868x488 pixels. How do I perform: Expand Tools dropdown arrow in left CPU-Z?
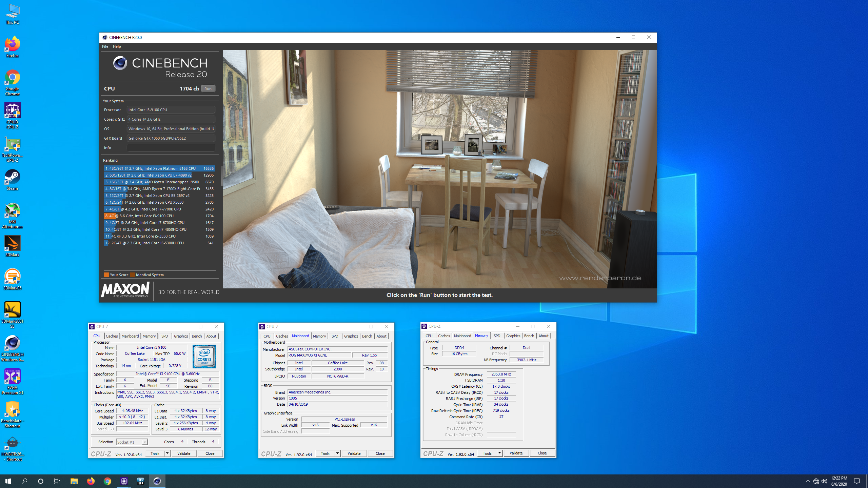coord(167,453)
